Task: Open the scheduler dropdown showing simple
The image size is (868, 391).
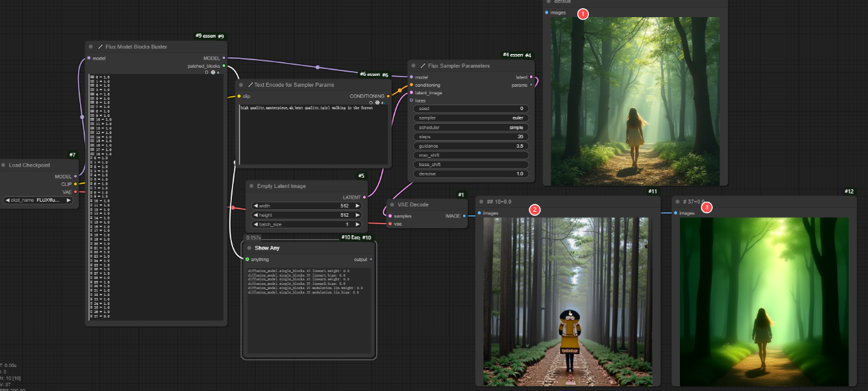Action: click(x=471, y=128)
